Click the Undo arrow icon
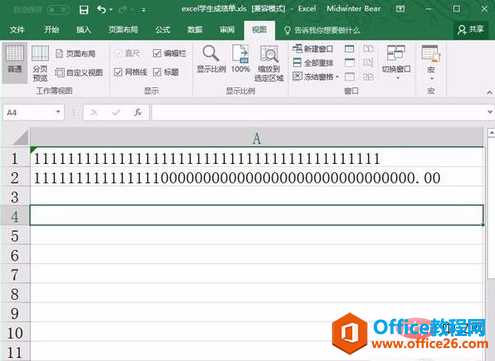 pyautogui.click(x=101, y=10)
